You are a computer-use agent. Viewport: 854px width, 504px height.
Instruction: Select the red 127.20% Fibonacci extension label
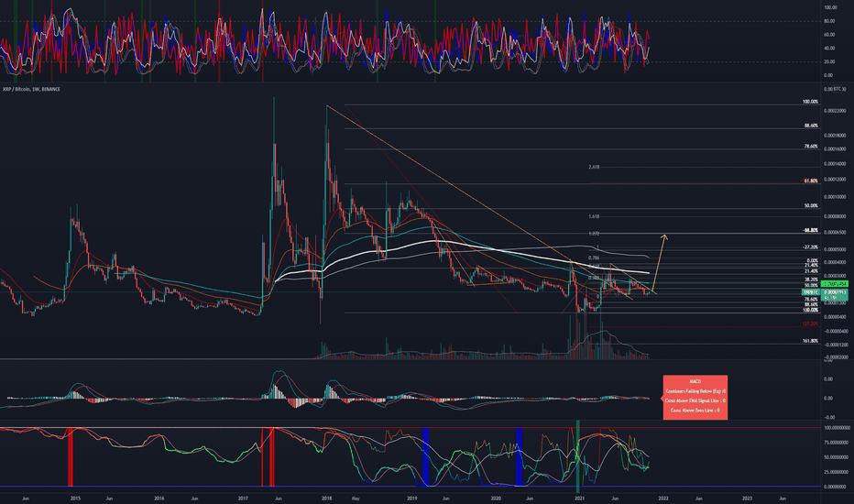tap(810, 323)
